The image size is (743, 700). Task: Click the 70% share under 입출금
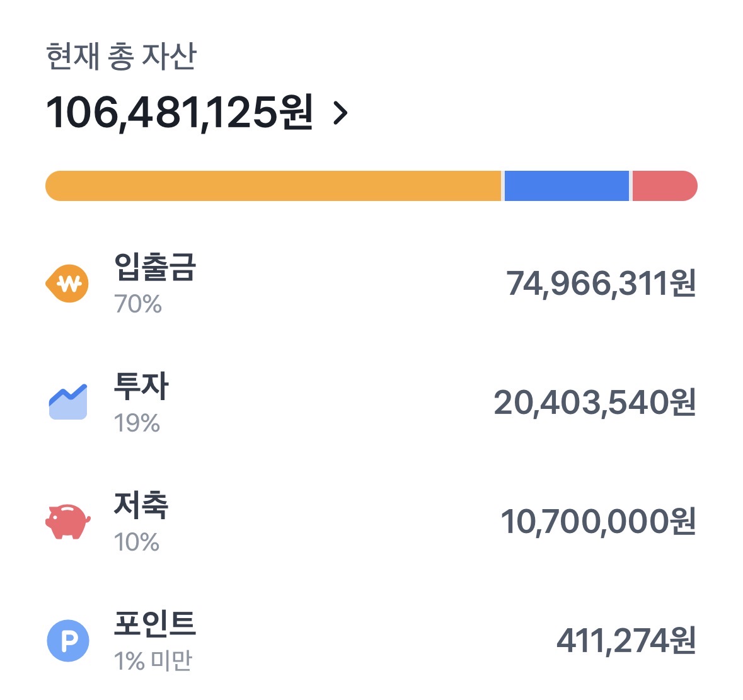tap(138, 304)
